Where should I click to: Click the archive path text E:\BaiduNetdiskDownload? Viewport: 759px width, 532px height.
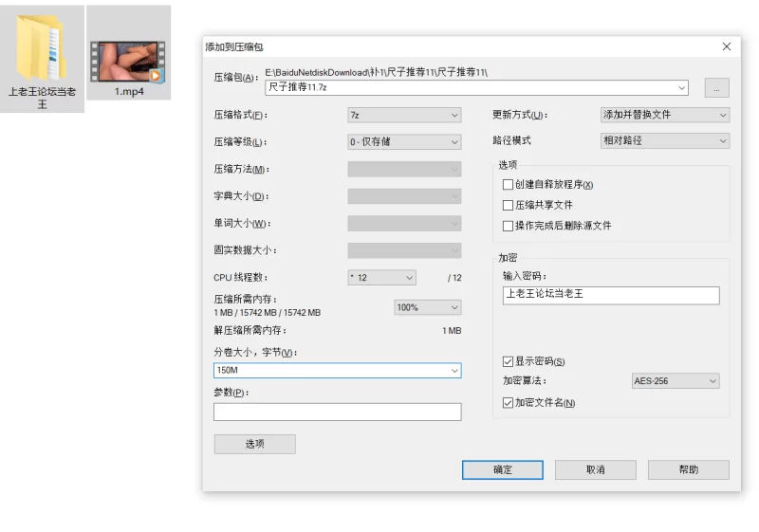pos(376,72)
